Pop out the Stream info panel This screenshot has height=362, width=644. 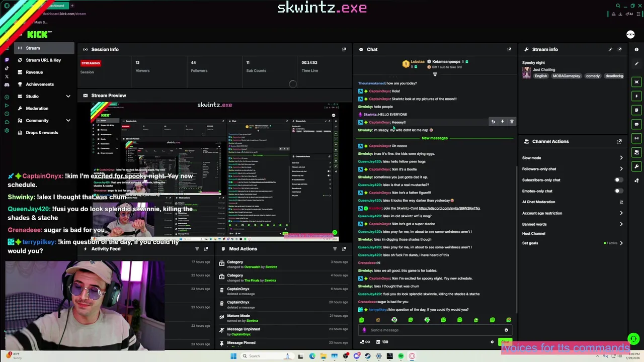pos(619,49)
